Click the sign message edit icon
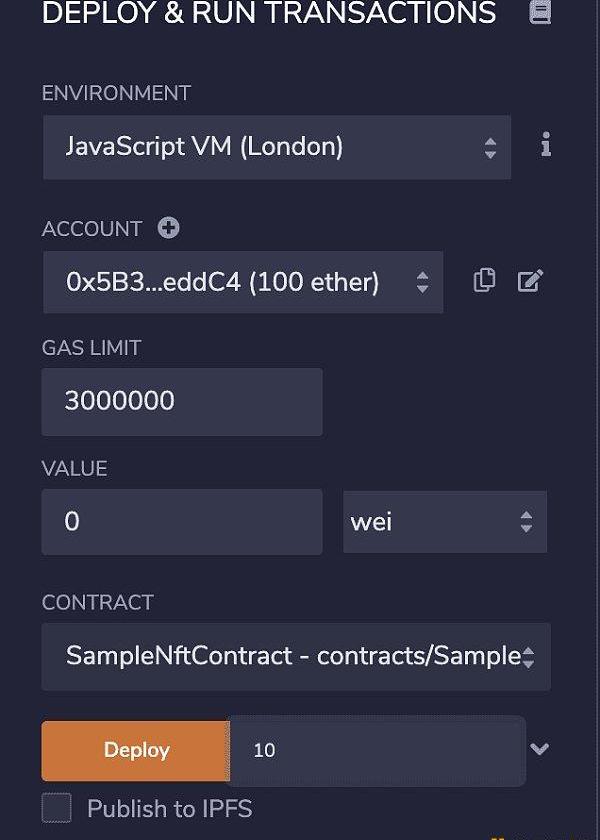The height and width of the screenshot is (840, 600). 530,281
